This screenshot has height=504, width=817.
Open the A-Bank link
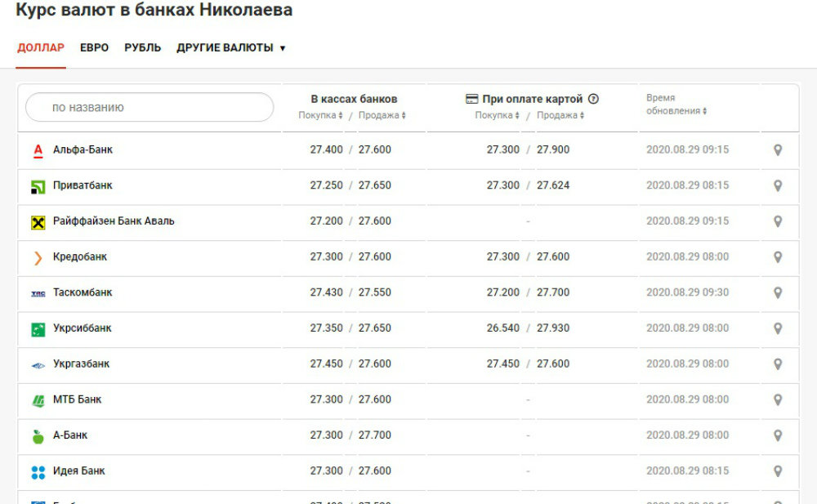(69, 435)
